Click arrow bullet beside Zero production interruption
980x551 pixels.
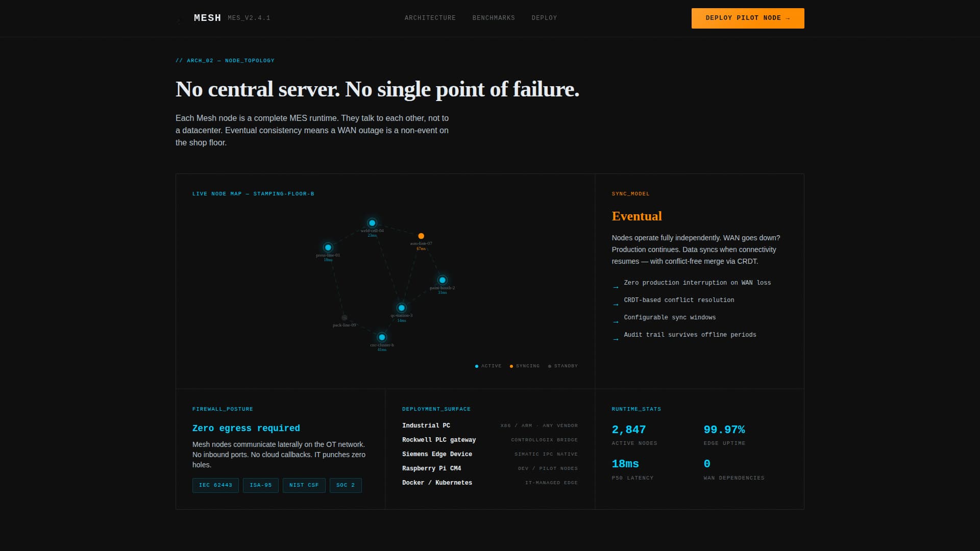[x=615, y=287]
